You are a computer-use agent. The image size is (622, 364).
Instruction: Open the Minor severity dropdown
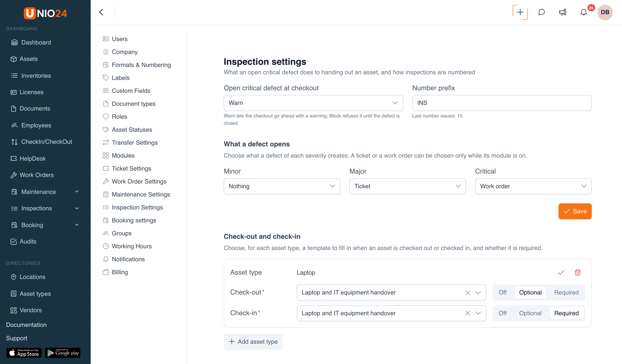pyautogui.click(x=282, y=186)
